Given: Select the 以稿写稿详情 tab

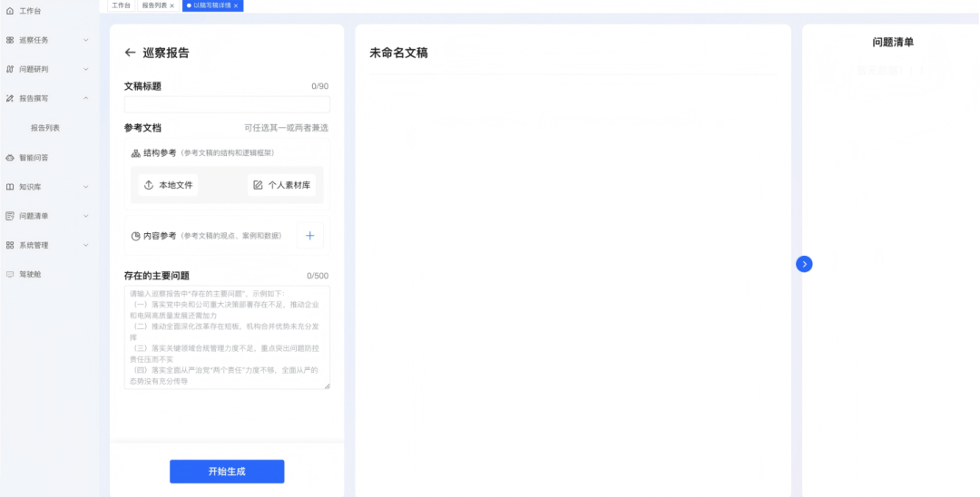Looking at the screenshot, I should point(211,5).
